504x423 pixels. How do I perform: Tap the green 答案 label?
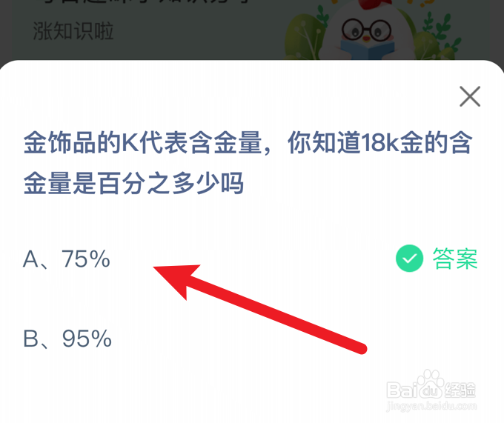455,259
